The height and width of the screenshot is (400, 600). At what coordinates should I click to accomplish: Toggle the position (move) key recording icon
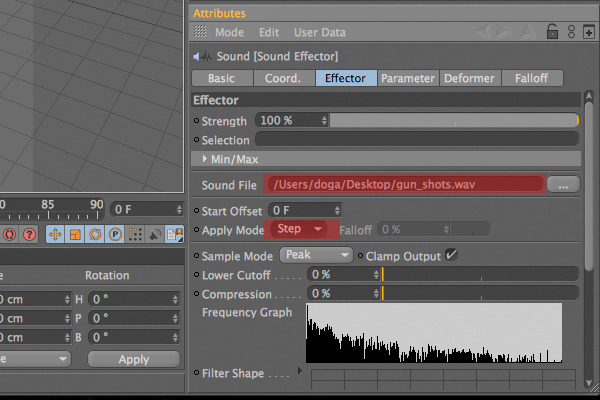point(55,234)
